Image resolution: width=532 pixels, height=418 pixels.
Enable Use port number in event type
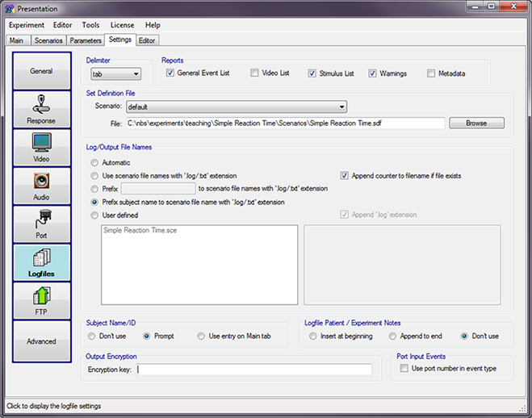[404, 368]
